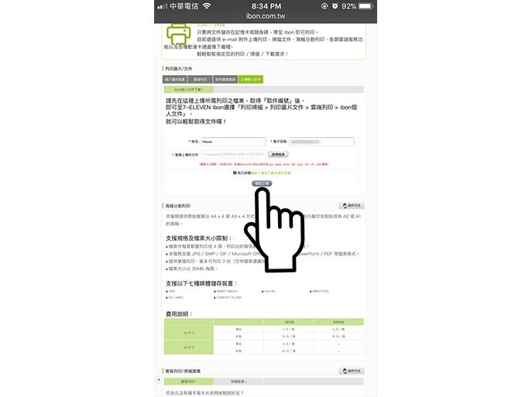Tap the Wi-Fi status icon
Screen dimensions: 532x397
pos(207,5)
